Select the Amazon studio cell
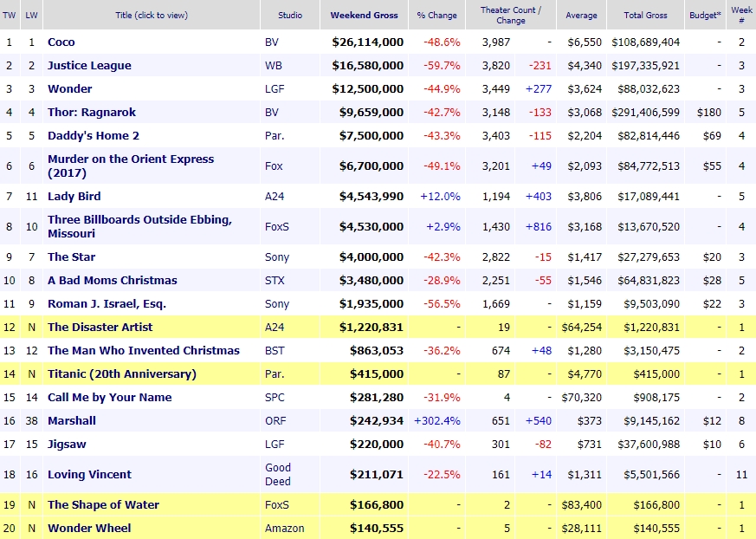Viewport: 756px width, 539px height. tap(284, 529)
